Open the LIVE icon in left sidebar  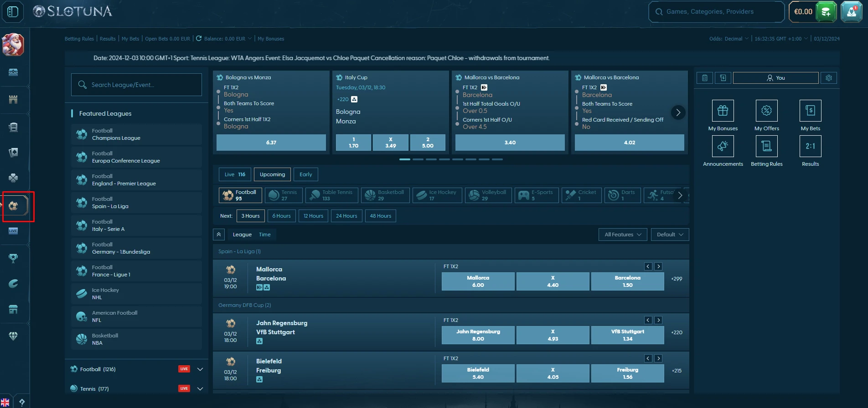coord(13,231)
